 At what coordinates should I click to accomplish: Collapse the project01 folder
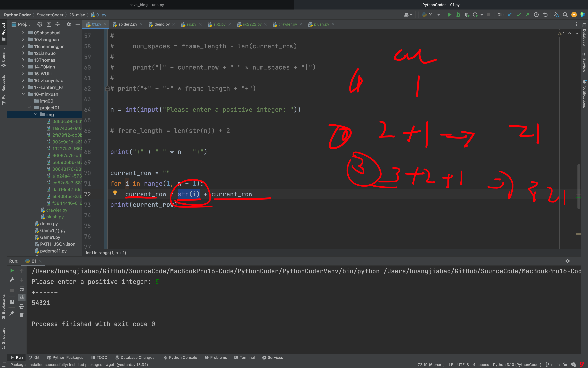pos(29,108)
